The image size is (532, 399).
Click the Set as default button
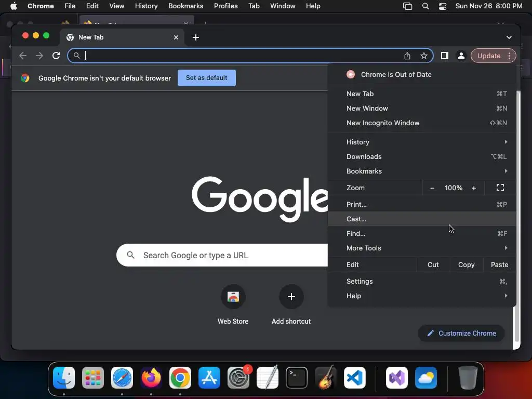pyautogui.click(x=207, y=78)
